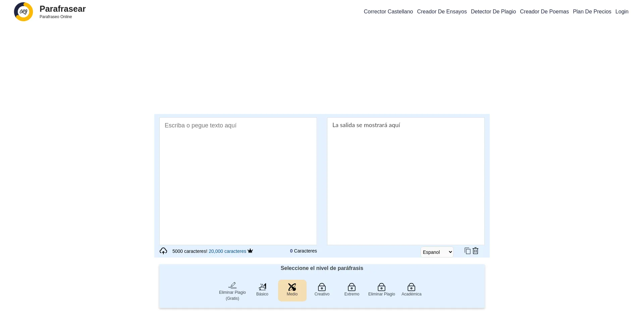
Task: Choose the locked Creativo level
Action: [x=322, y=290]
